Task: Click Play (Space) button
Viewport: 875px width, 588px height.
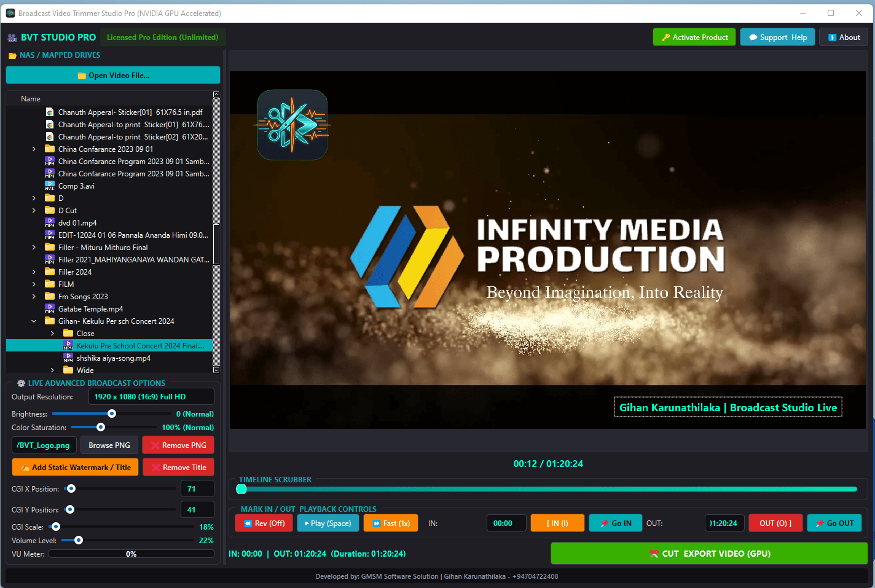Action: point(328,523)
